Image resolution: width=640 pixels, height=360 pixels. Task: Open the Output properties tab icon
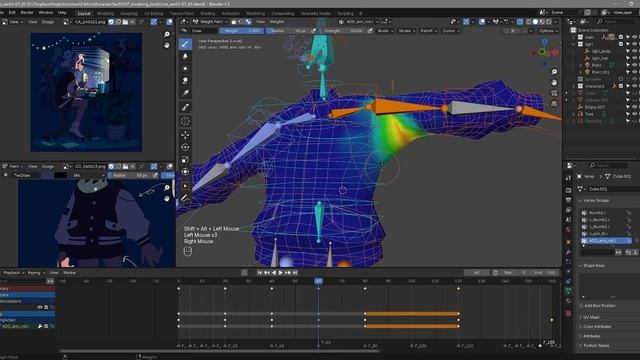pos(568,200)
